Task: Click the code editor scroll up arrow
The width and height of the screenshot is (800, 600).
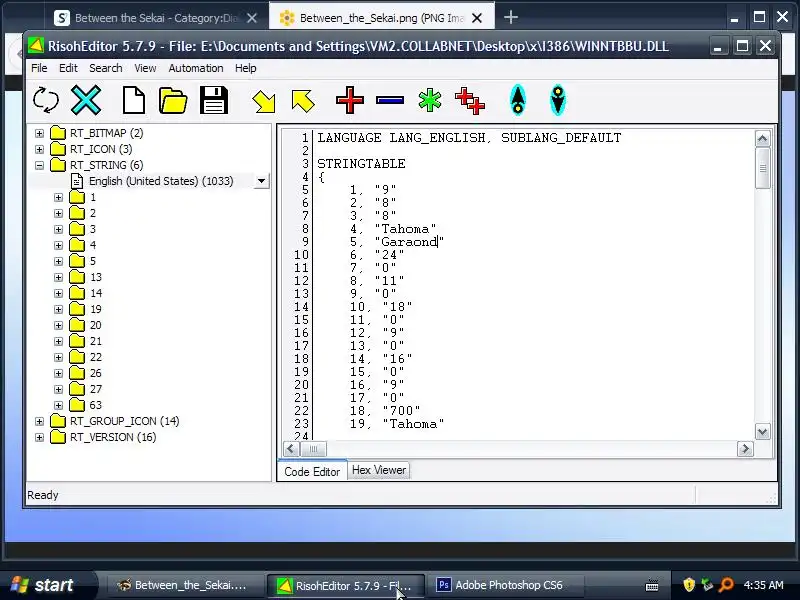Action: (762, 139)
